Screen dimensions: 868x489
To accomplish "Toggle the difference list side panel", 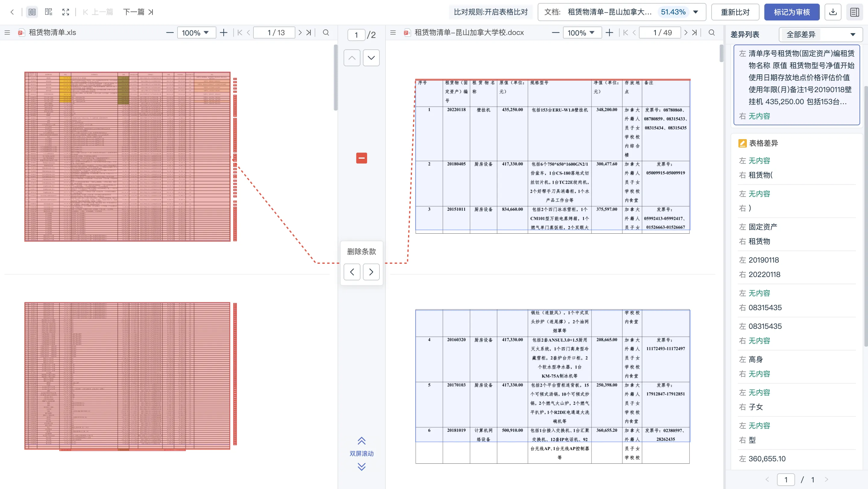I will [x=854, y=12].
